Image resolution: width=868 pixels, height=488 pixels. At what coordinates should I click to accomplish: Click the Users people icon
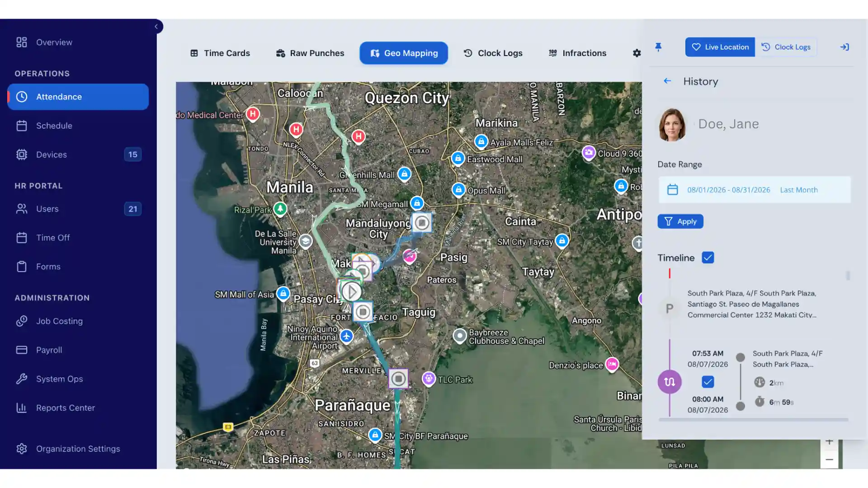pyautogui.click(x=22, y=209)
